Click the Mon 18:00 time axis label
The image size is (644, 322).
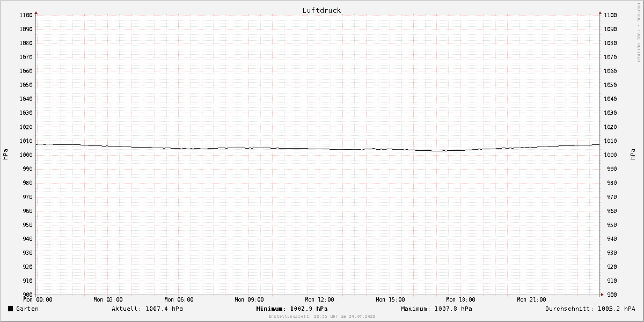coord(460,299)
